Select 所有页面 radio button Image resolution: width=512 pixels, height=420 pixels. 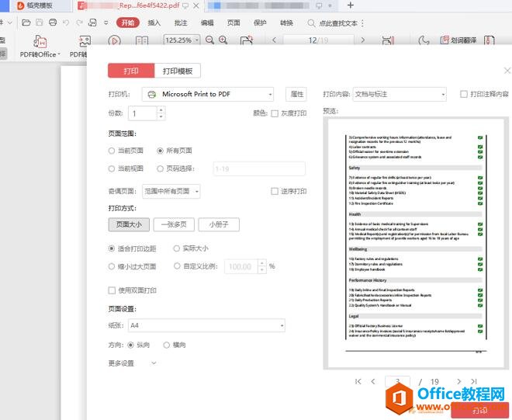click(160, 151)
